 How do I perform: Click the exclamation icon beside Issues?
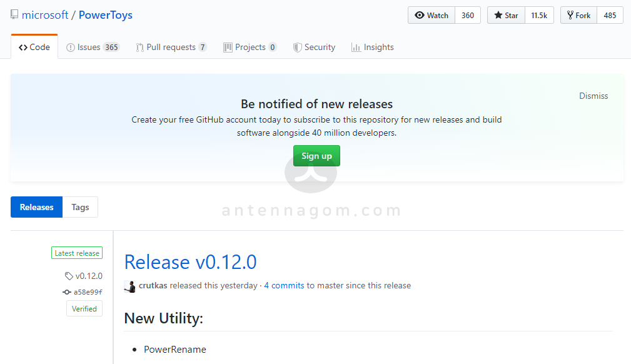[x=71, y=48]
